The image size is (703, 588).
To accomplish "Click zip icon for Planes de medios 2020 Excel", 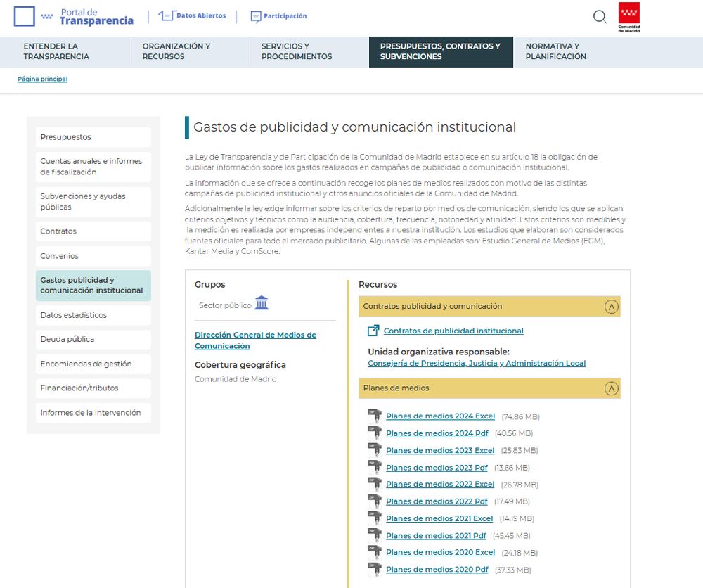I will pyautogui.click(x=374, y=552).
